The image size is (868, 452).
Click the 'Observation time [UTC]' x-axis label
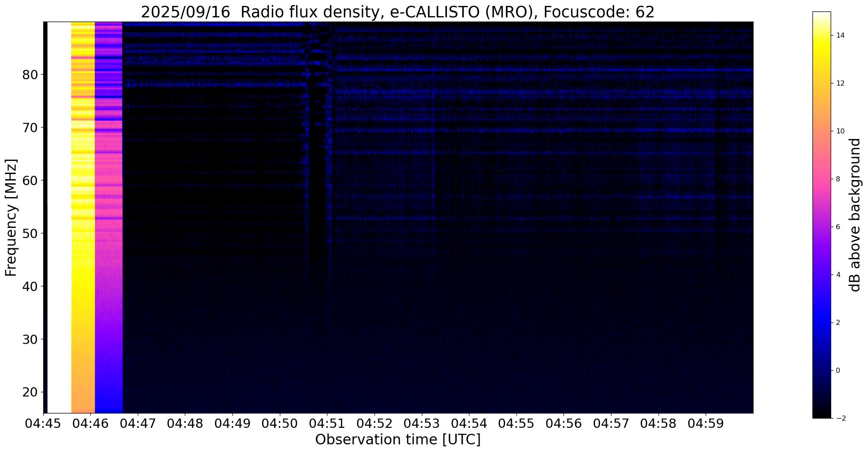pyautogui.click(x=398, y=440)
